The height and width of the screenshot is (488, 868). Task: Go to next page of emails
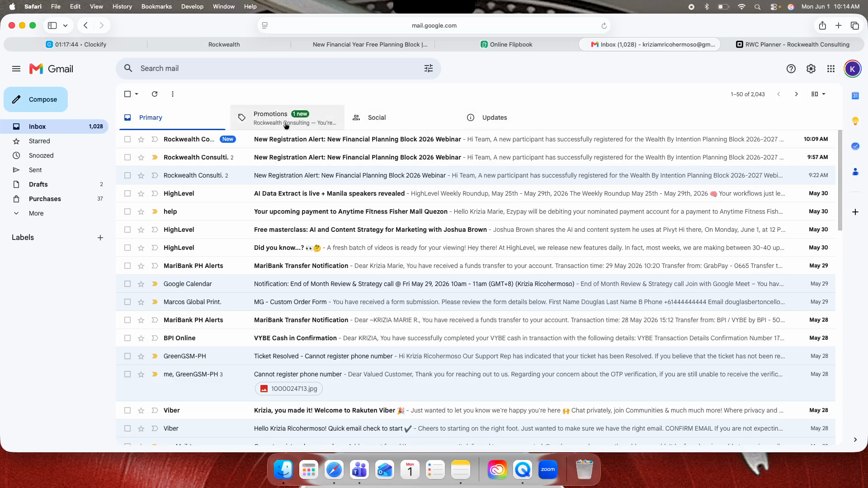[x=796, y=94]
